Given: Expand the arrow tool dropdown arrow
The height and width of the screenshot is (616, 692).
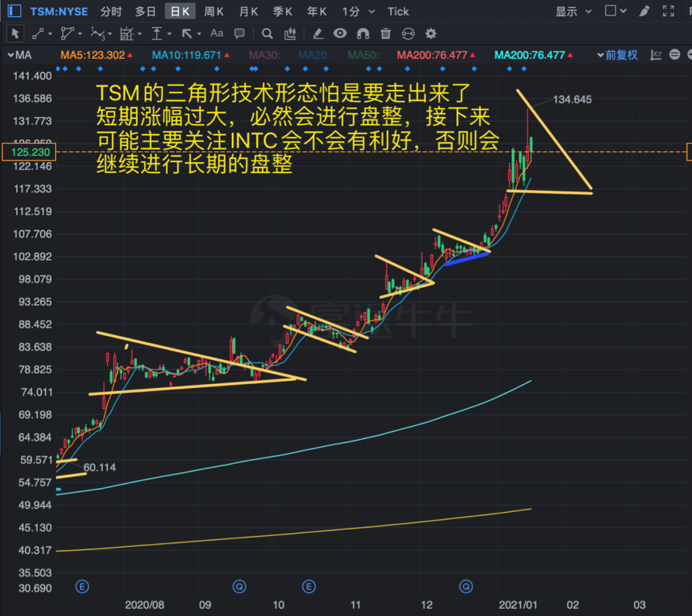Looking at the screenshot, I should tap(199, 34).
